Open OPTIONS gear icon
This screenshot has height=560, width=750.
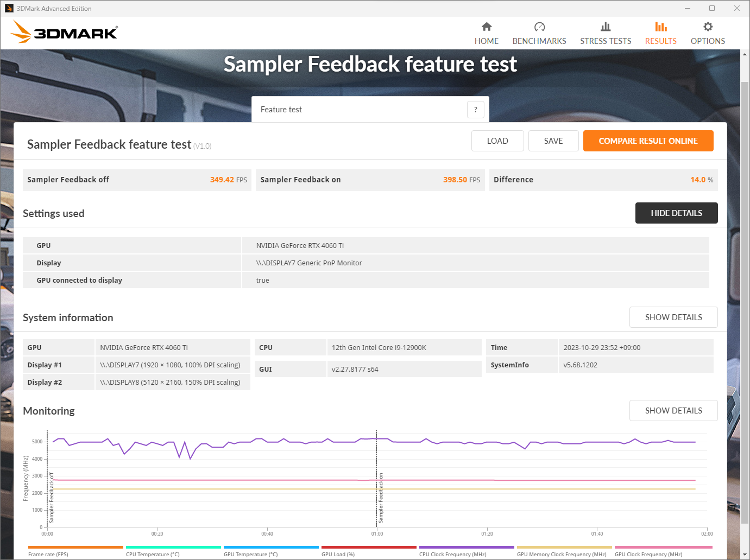(708, 27)
